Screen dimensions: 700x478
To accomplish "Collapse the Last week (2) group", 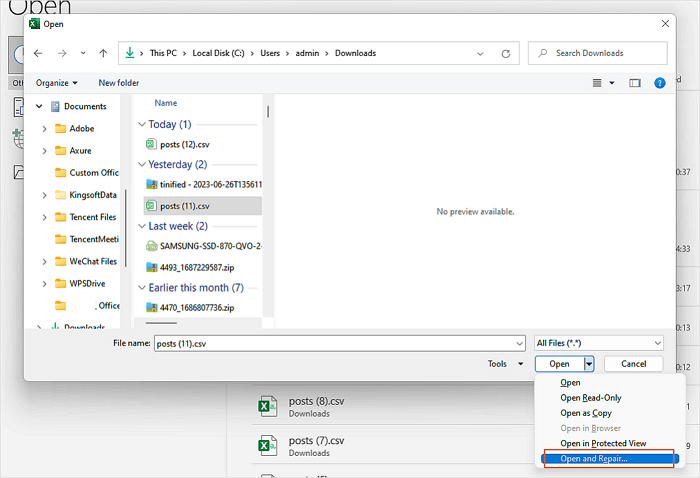I will (x=142, y=226).
